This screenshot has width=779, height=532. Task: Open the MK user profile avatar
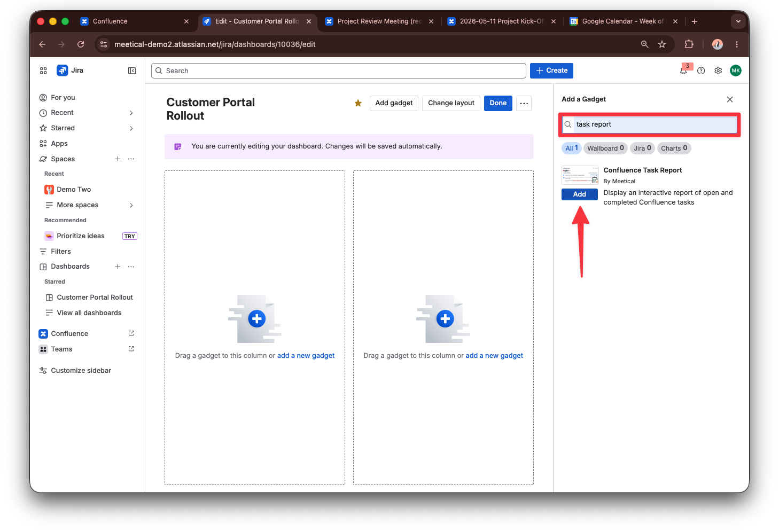click(x=736, y=71)
